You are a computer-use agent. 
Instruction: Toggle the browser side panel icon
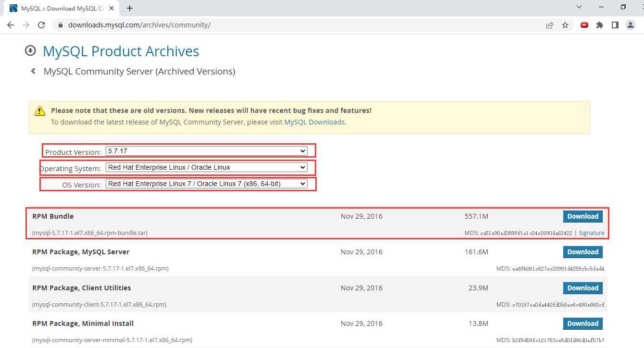(x=615, y=25)
